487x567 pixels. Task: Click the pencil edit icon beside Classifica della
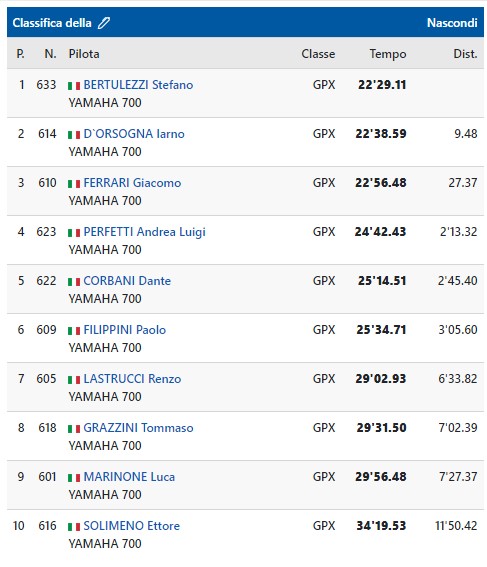(x=104, y=23)
